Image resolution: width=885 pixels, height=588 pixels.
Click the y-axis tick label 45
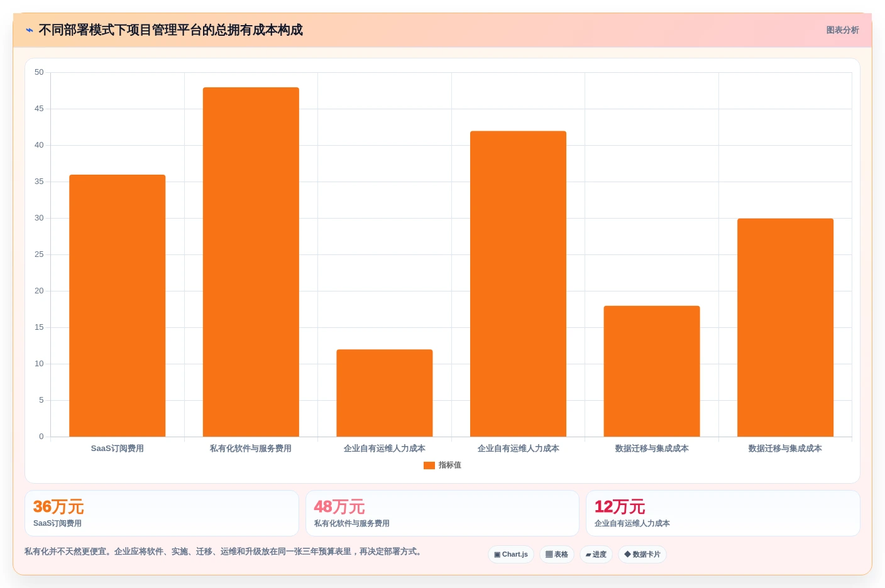pyautogui.click(x=39, y=109)
